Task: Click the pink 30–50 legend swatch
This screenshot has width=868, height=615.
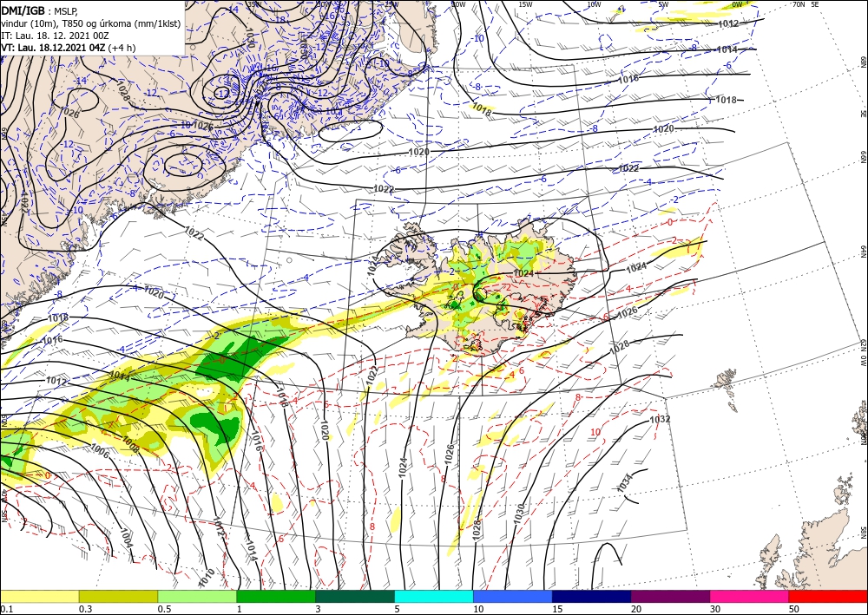Action: [x=750, y=596]
